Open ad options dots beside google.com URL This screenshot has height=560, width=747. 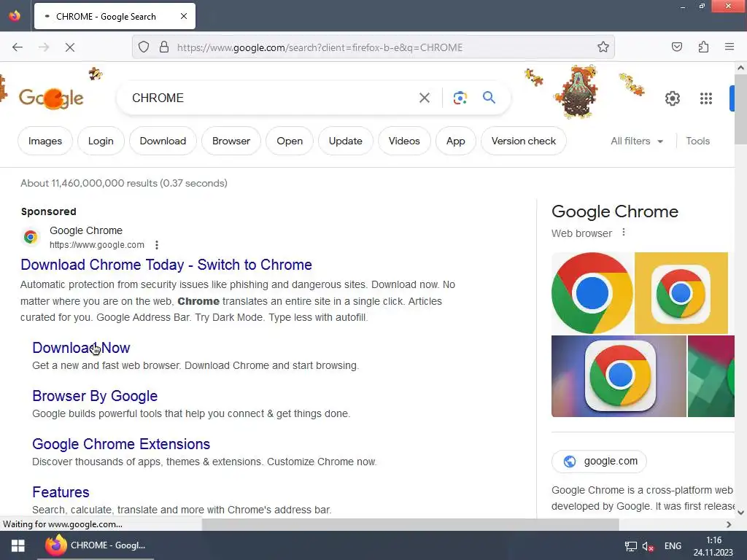[157, 245]
